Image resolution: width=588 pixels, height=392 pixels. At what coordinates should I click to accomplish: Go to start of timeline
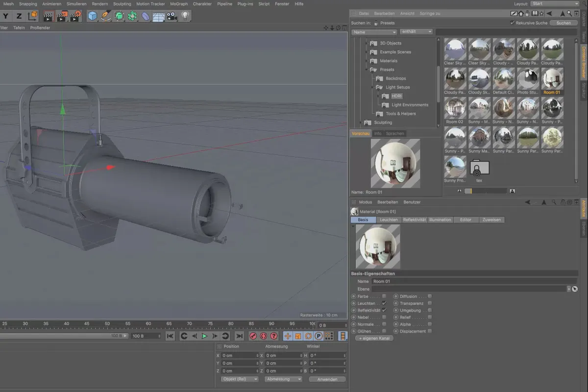(170, 336)
